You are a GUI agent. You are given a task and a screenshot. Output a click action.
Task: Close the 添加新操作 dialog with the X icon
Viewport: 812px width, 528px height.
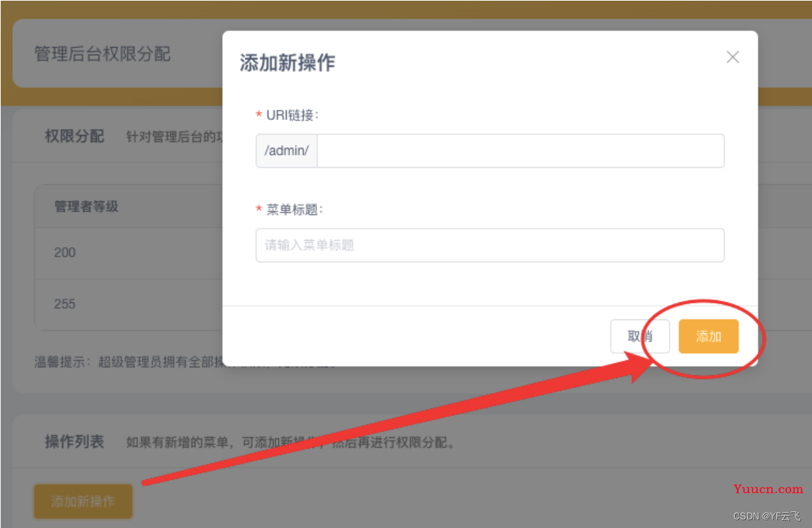click(732, 57)
